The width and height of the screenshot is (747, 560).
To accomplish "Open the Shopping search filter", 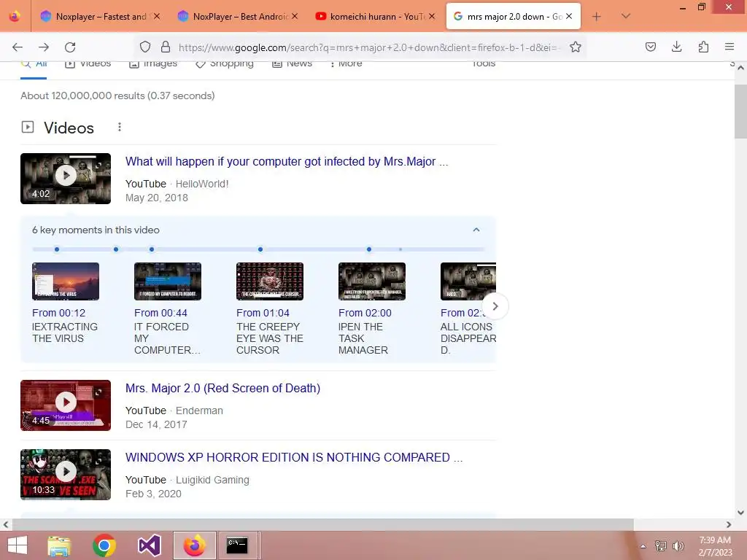I will point(225,64).
